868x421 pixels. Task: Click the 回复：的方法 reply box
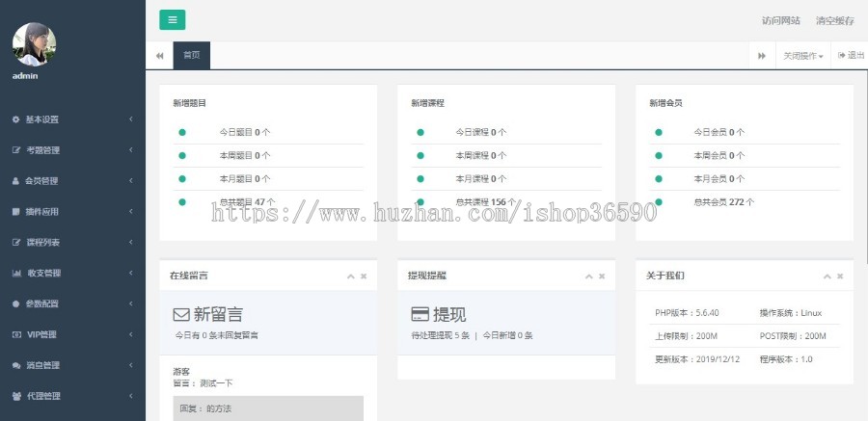[268, 408]
